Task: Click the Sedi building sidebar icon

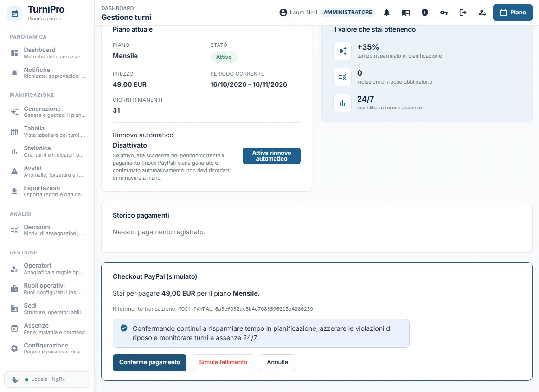Action: click(14, 308)
